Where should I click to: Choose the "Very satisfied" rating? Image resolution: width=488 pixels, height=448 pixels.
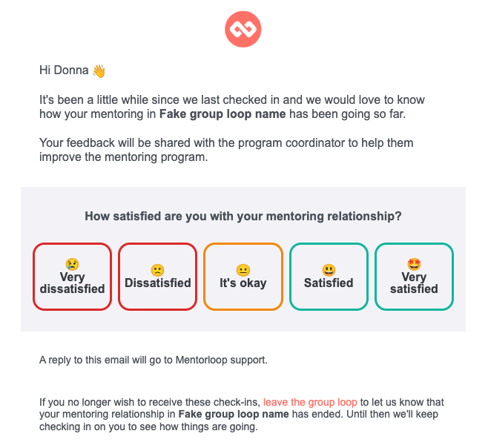pyautogui.click(x=414, y=277)
